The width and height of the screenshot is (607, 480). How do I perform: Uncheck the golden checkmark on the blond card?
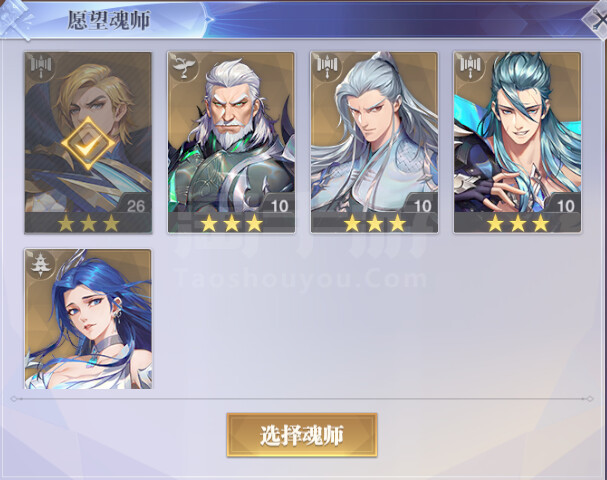tap(88, 144)
